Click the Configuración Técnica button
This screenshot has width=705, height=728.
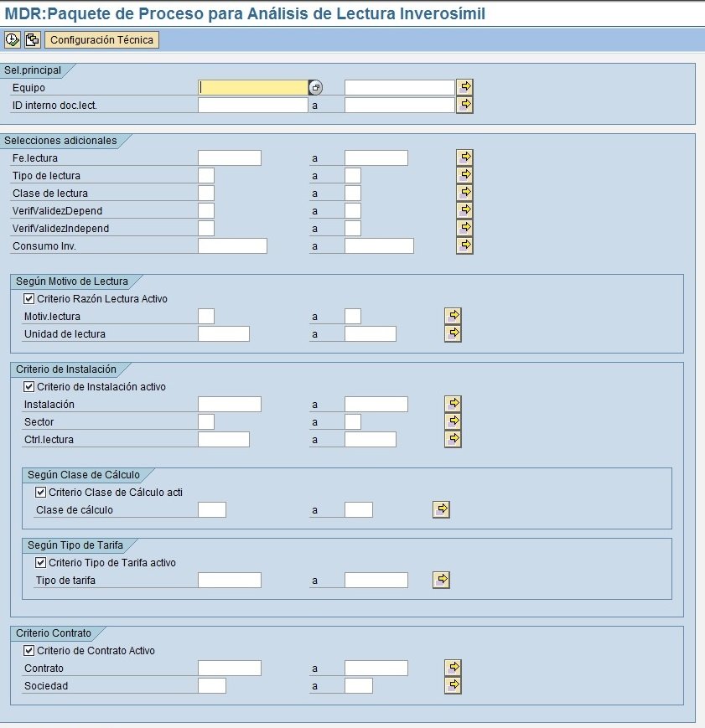click(101, 39)
